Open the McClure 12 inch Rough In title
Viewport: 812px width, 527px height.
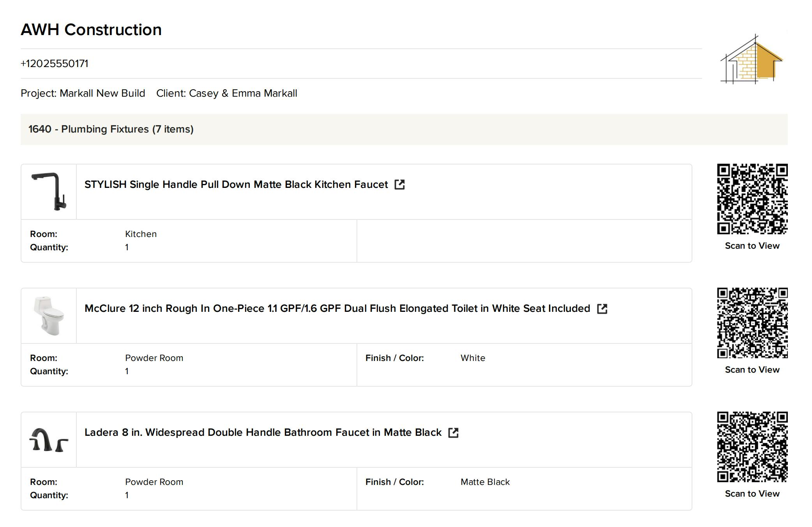(x=337, y=308)
